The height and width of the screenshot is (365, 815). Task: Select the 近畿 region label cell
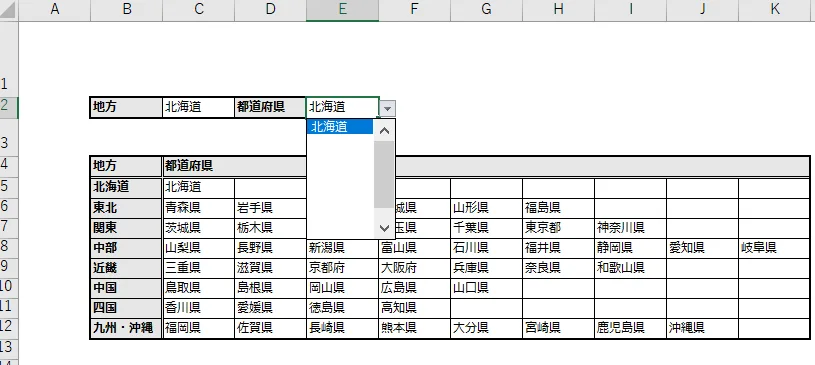126,268
